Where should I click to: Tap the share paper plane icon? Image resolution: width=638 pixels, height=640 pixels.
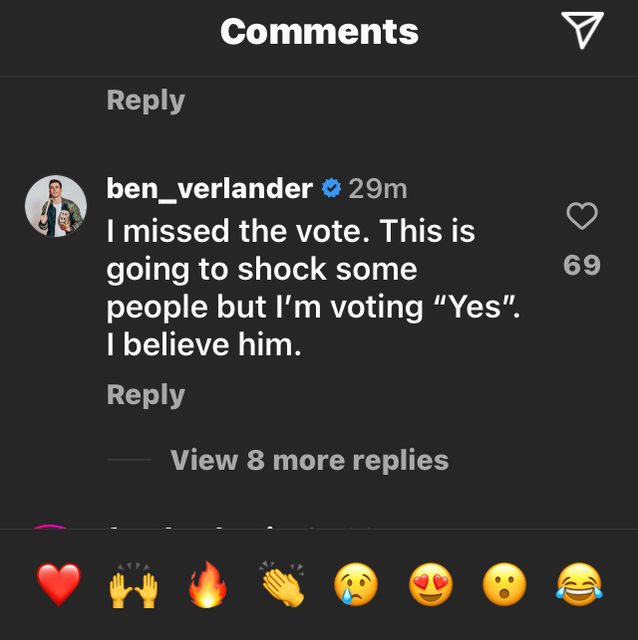[x=582, y=31]
